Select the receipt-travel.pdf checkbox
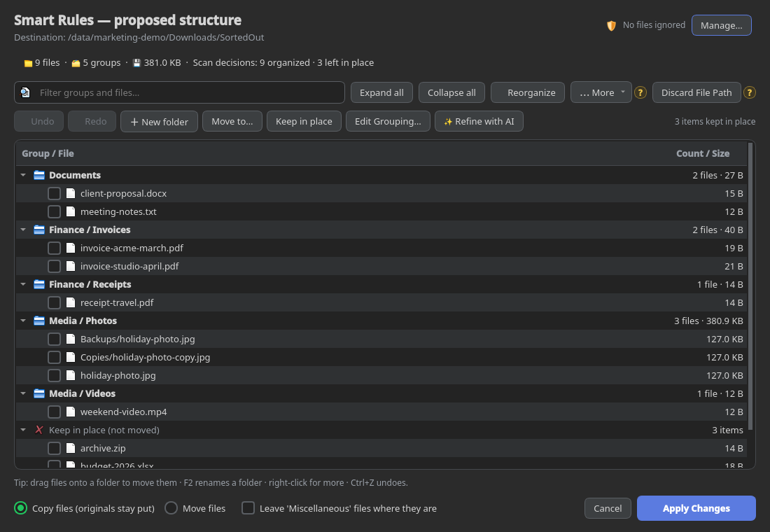The width and height of the screenshot is (770, 532). point(54,302)
